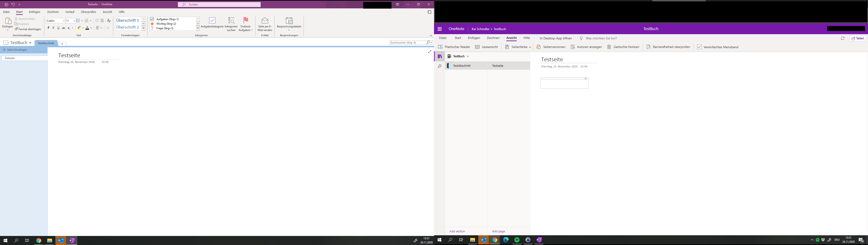Toggle the Vereinfachtes Menüband checkbox

coord(699,47)
